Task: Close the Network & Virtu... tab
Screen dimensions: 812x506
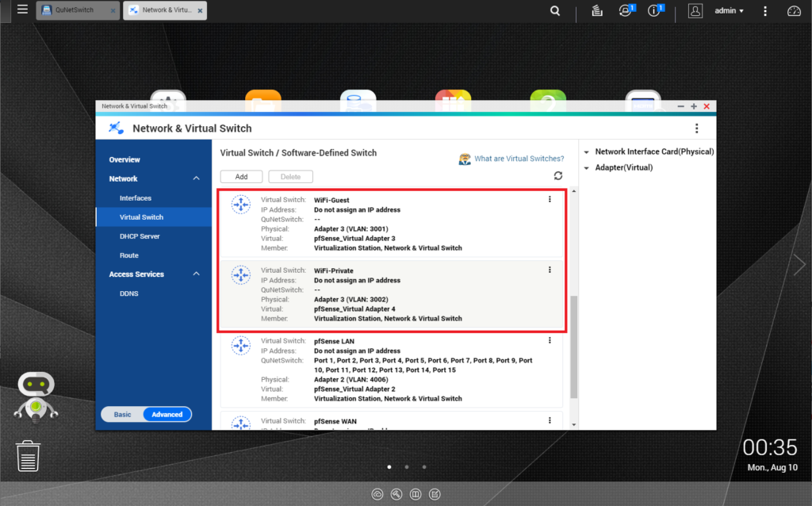Action: click(200, 10)
